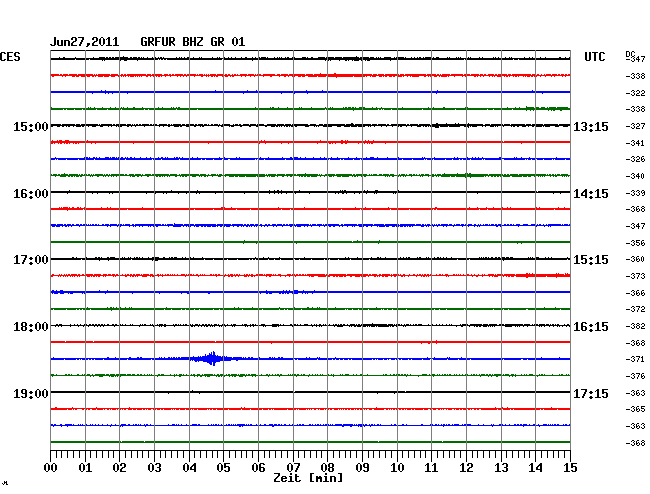Select minute tick label '09'
Viewport: 650px width, 494px height.
click(362, 468)
